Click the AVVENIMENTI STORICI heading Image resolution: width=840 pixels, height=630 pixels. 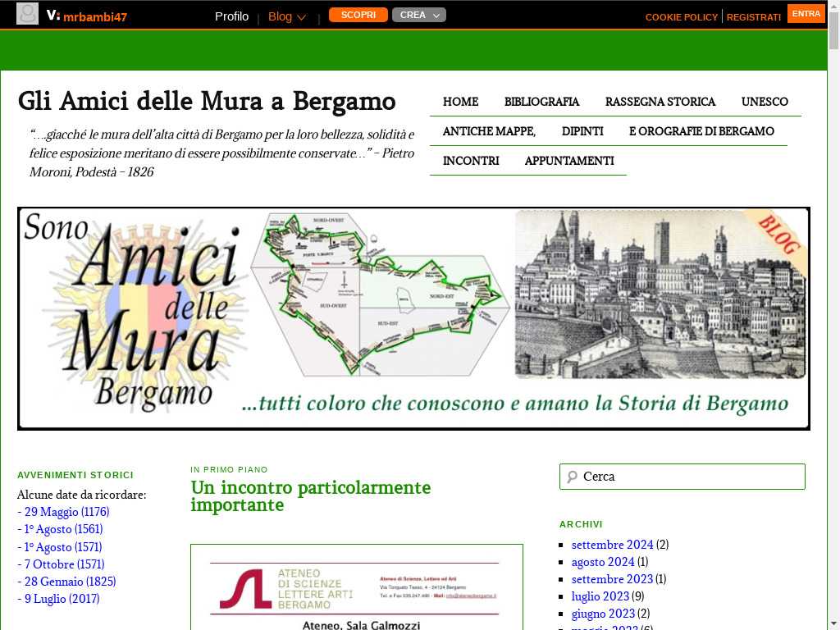pos(75,475)
